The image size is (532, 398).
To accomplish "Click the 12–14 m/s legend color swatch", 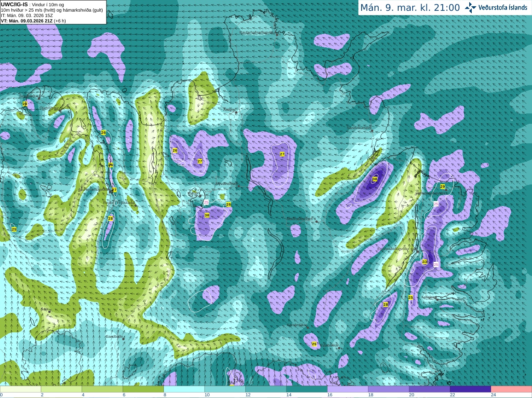I will point(266,389).
